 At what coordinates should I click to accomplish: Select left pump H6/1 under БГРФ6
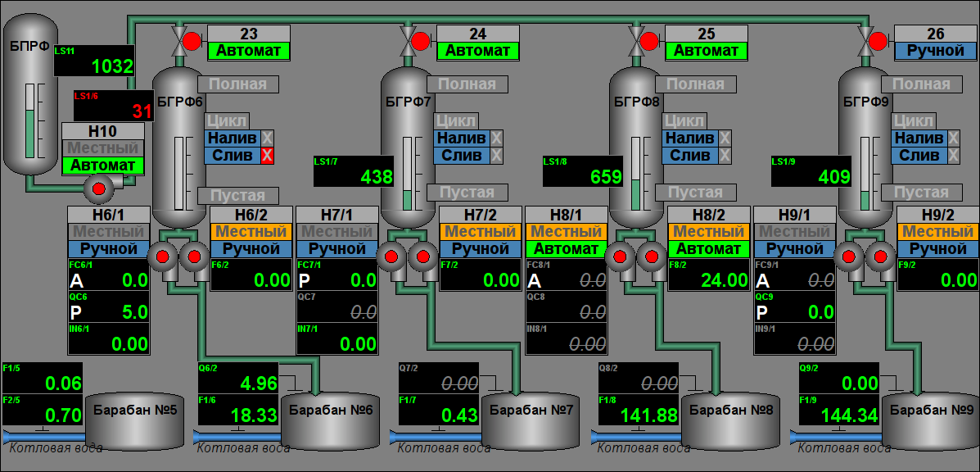click(x=161, y=256)
